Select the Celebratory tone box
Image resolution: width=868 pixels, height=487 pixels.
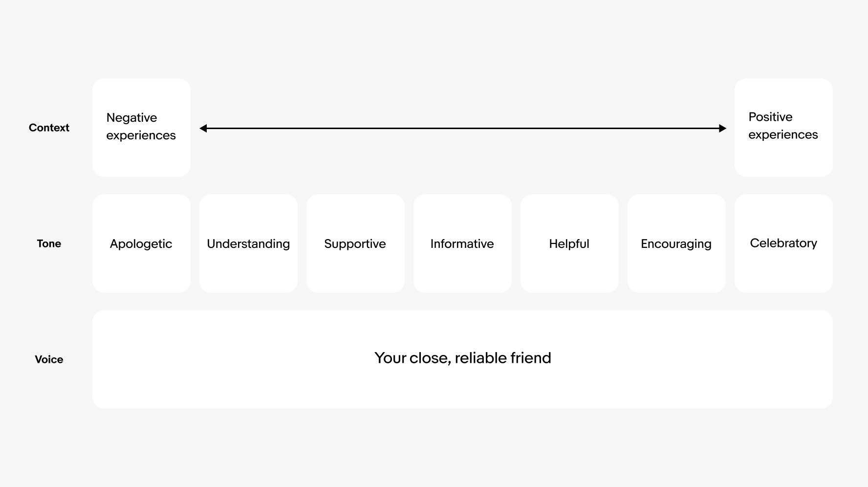point(783,243)
